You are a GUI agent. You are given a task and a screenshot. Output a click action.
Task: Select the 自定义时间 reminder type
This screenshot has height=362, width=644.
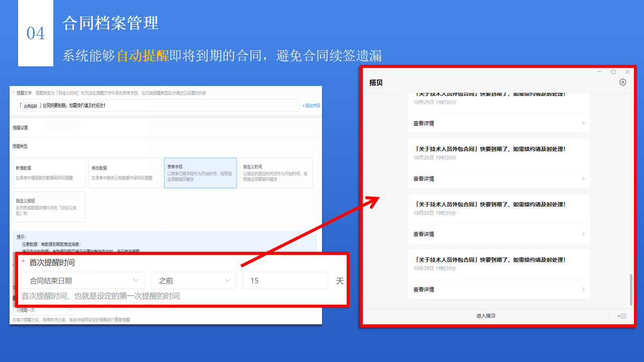tap(276, 172)
